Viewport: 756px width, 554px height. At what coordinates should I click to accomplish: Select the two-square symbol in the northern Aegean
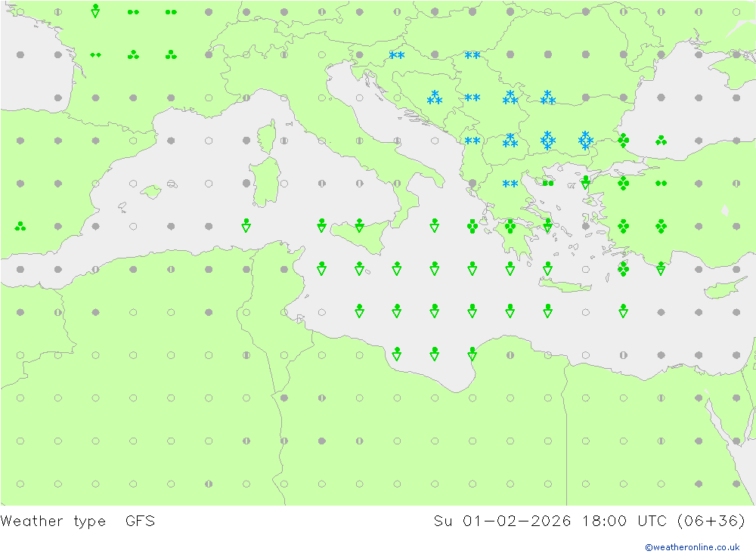click(547, 183)
